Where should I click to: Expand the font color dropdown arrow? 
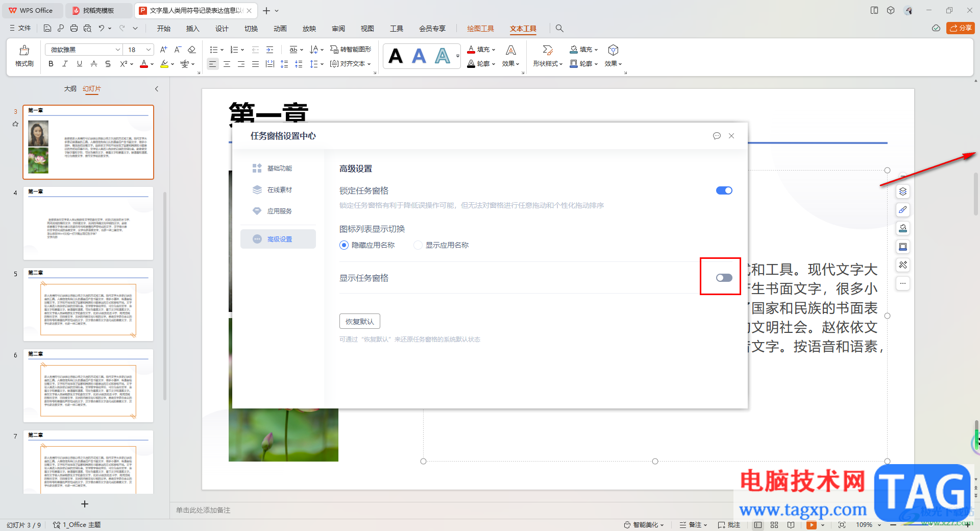click(x=152, y=64)
